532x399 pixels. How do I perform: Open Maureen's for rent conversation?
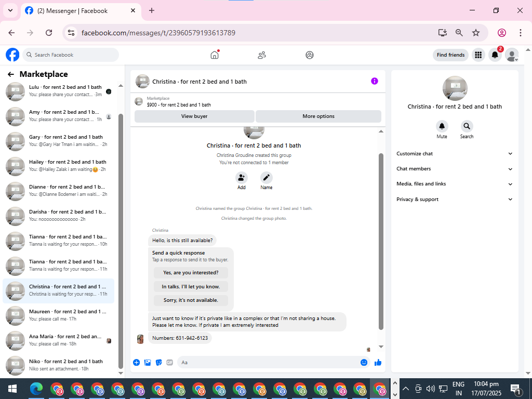point(58,315)
